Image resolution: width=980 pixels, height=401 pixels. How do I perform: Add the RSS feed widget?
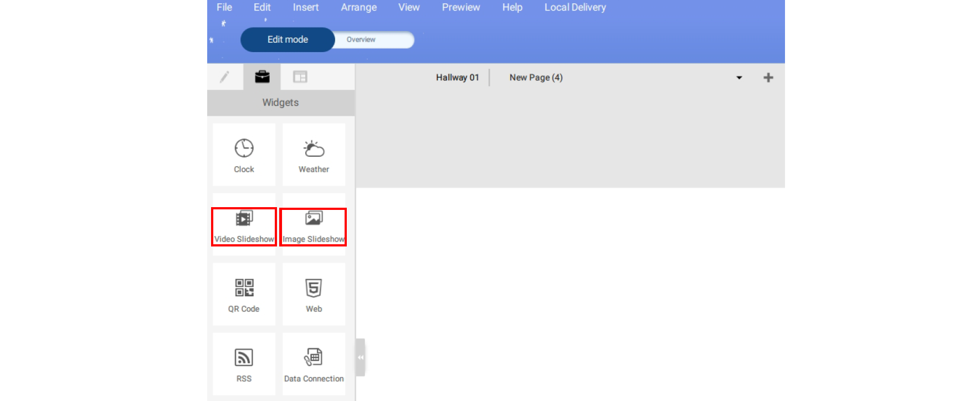click(244, 364)
